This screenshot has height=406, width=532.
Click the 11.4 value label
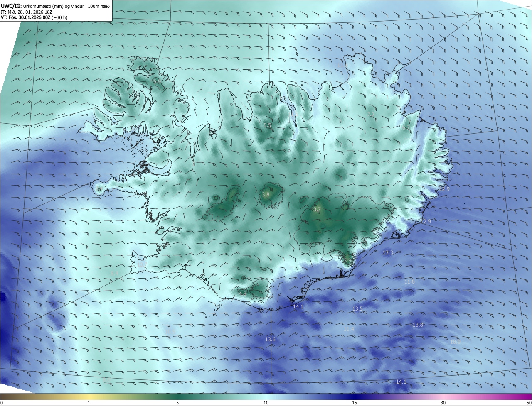point(349,329)
